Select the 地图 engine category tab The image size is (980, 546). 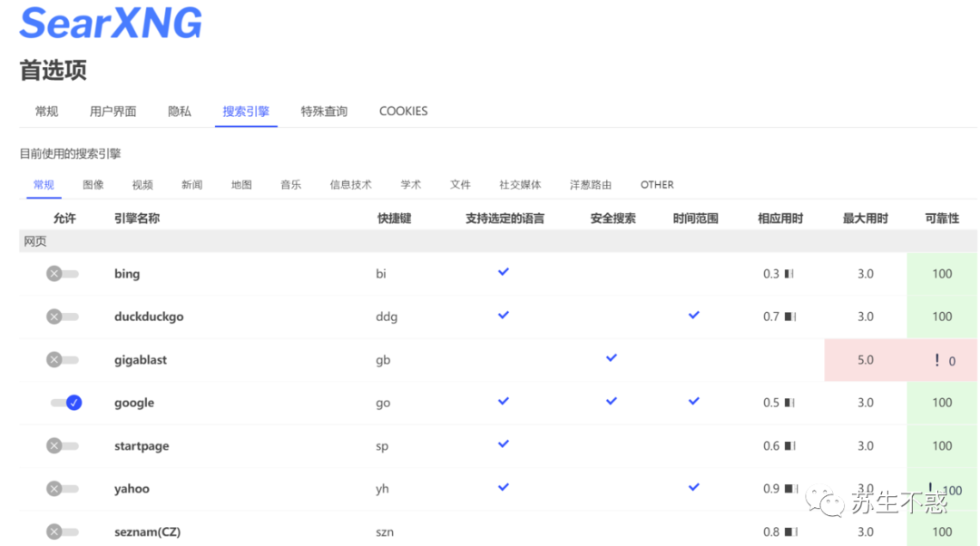coord(241,185)
